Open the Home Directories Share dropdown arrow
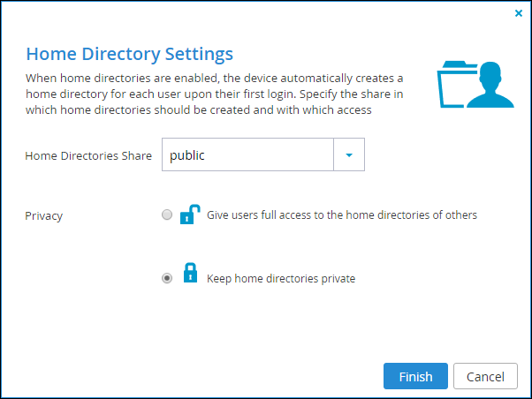532x399 pixels. click(349, 154)
